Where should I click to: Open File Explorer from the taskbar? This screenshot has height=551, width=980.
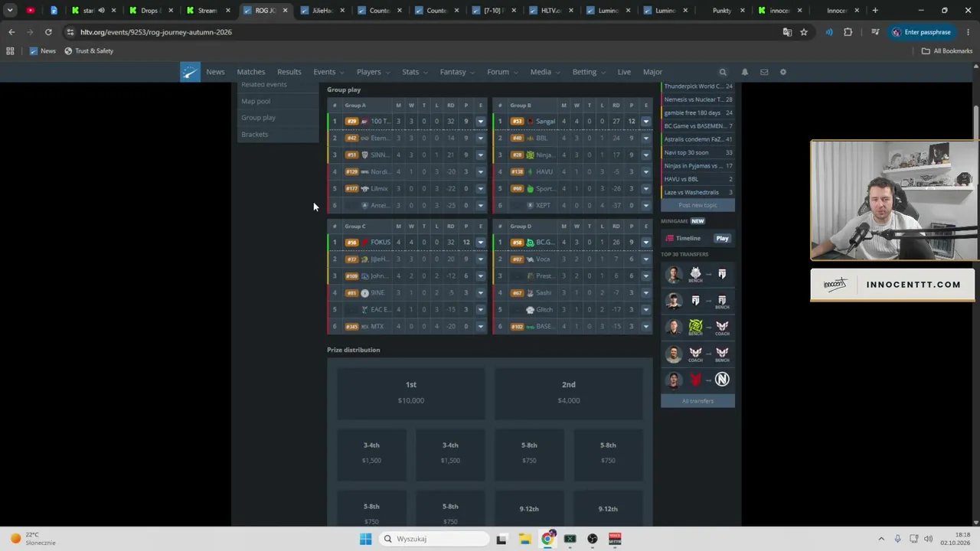524,539
